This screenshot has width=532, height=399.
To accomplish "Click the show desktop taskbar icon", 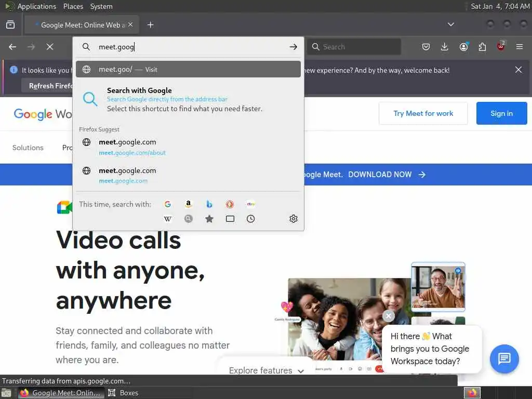I will pyautogui.click(x=6, y=393).
